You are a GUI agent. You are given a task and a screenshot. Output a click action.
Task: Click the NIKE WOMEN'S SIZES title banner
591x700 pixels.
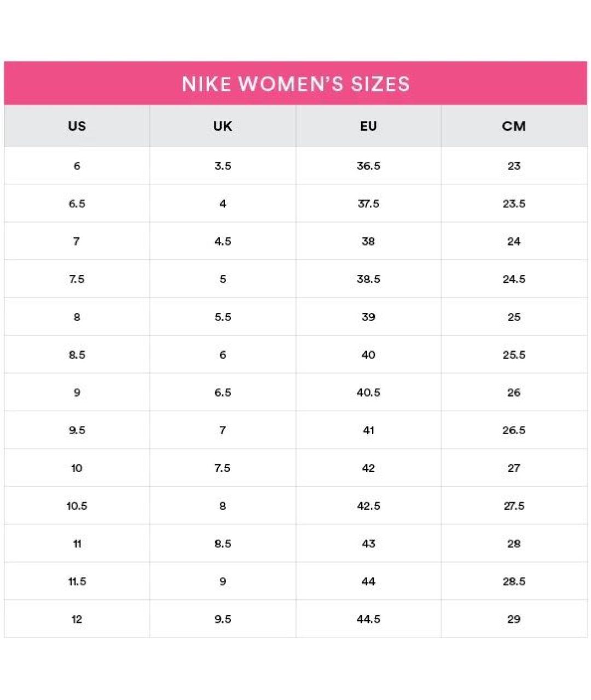click(x=296, y=83)
